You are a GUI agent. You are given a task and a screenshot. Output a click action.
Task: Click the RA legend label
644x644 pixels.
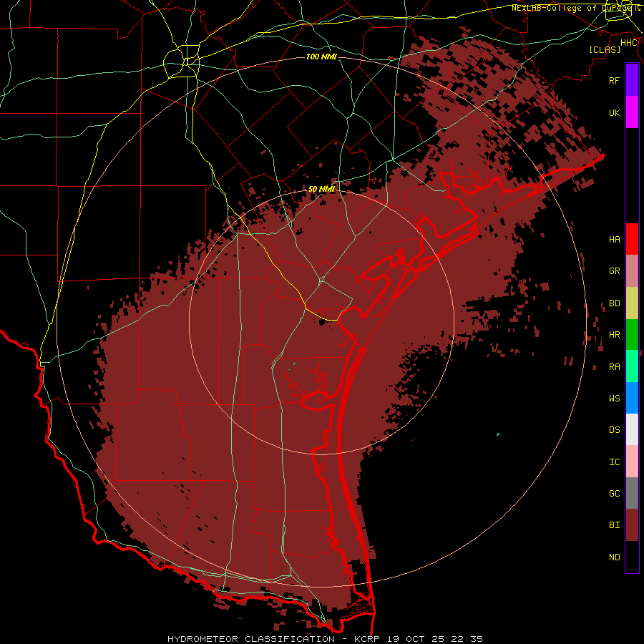615,367
